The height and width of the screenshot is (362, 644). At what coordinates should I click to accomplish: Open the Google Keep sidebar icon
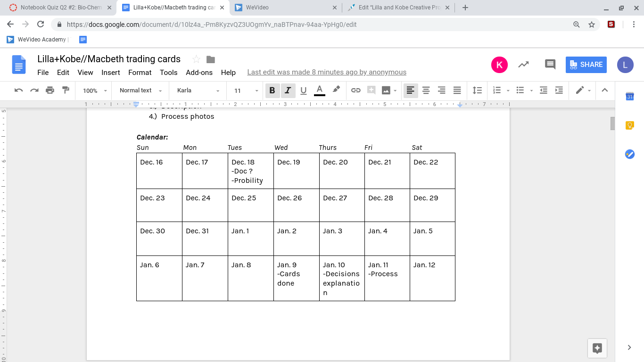click(629, 125)
